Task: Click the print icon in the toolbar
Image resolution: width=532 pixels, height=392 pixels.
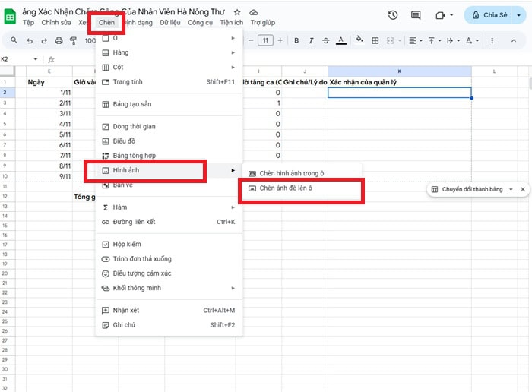Action: pyautogui.click(x=59, y=41)
